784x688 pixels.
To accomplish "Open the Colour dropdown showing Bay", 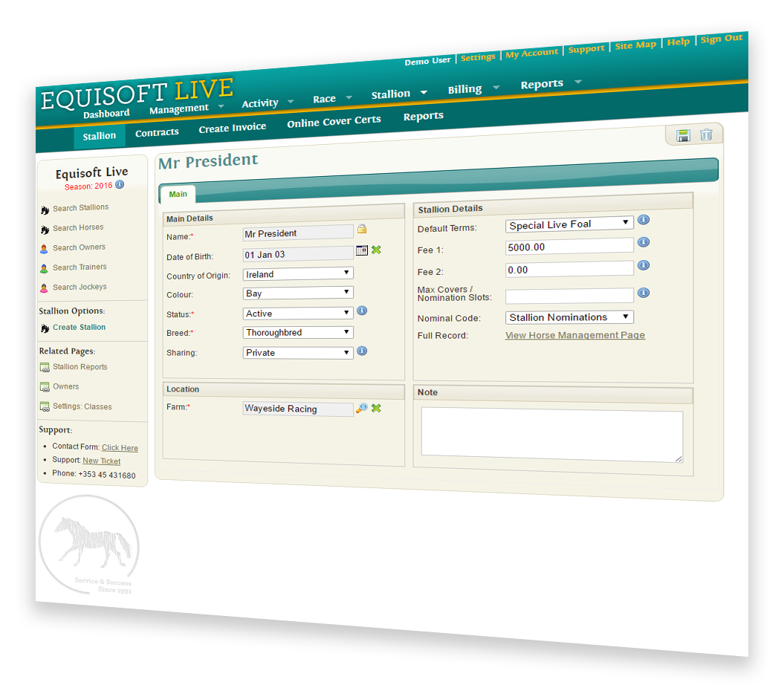I will point(298,293).
